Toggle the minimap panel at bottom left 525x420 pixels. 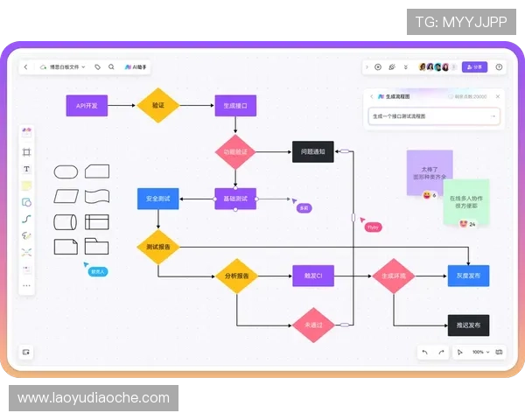click(26, 352)
